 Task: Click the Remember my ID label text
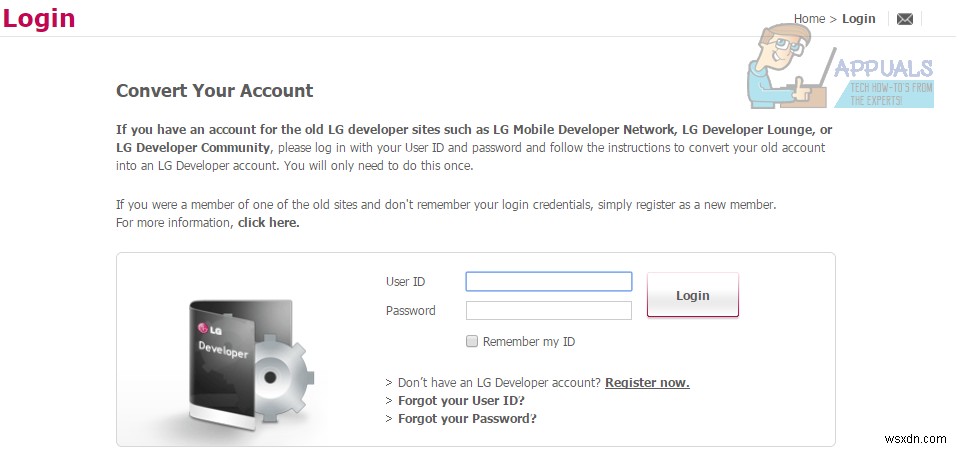coord(528,342)
